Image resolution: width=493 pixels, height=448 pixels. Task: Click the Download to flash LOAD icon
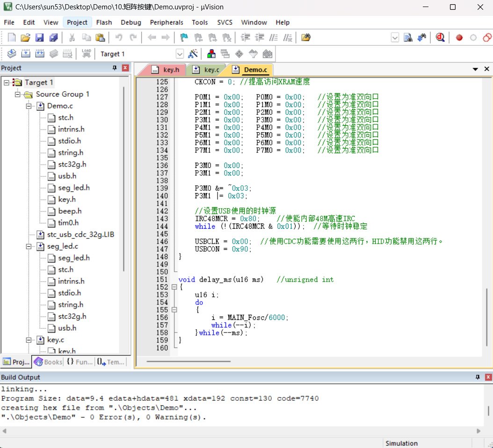click(x=86, y=54)
